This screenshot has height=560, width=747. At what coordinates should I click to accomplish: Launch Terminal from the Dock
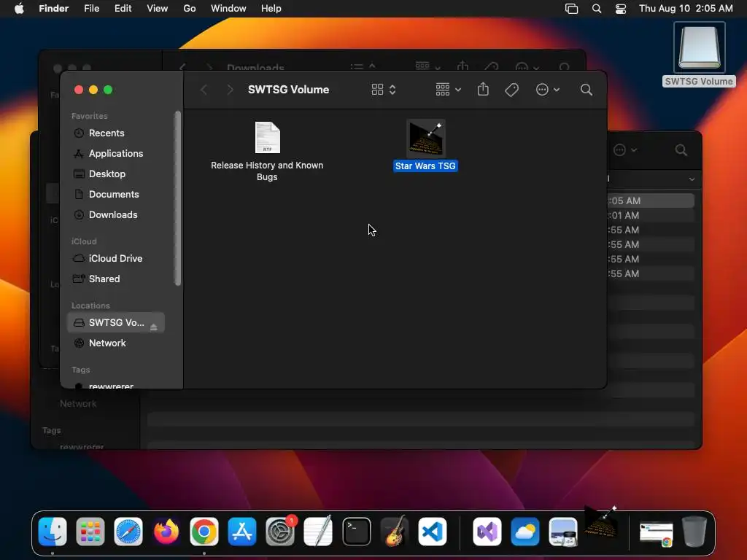pos(356,531)
